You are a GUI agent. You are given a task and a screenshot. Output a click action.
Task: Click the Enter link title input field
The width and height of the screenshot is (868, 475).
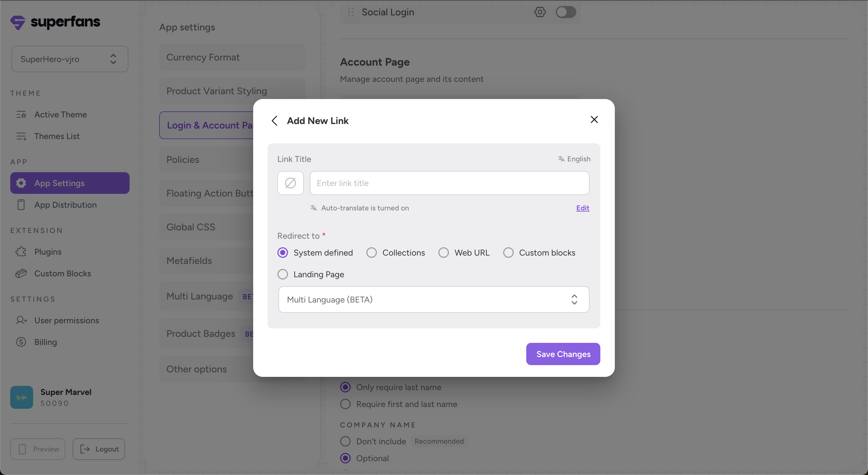point(449,183)
